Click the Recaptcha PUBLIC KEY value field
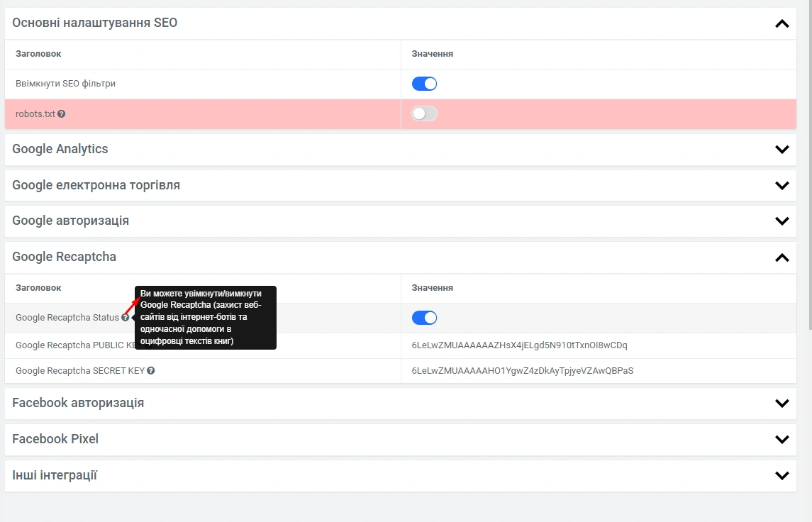This screenshot has height=522, width=812. (x=519, y=345)
